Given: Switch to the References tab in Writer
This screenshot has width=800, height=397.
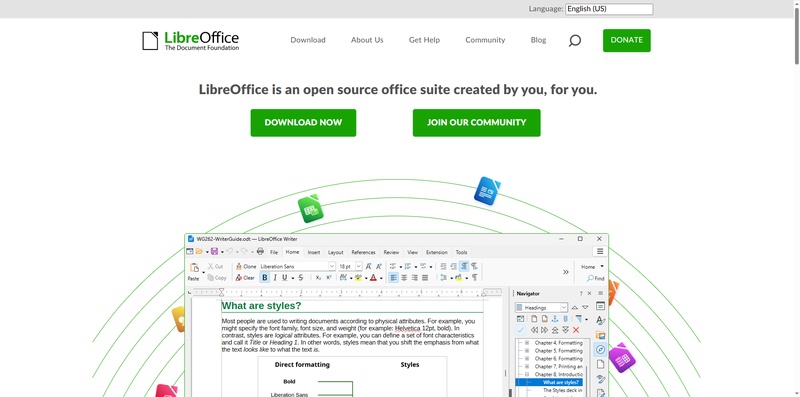Looking at the screenshot, I should pyautogui.click(x=363, y=252).
